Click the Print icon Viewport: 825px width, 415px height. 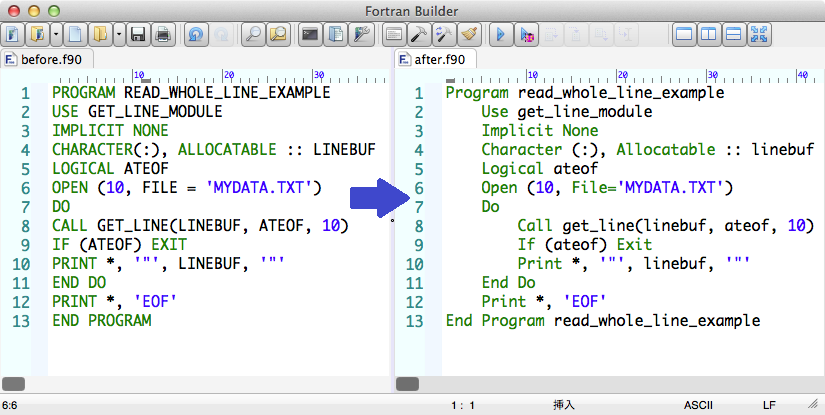tap(163, 35)
